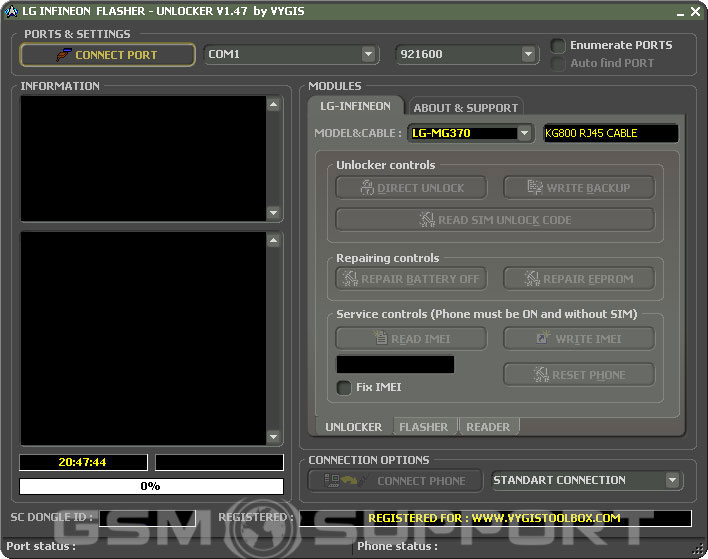The height and width of the screenshot is (559, 708).
Task: Close the LG Infineon Flasher window
Action: 696,12
